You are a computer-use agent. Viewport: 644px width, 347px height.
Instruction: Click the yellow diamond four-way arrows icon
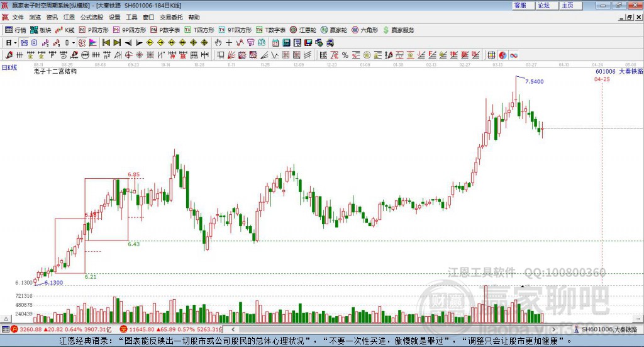[x=194, y=43]
